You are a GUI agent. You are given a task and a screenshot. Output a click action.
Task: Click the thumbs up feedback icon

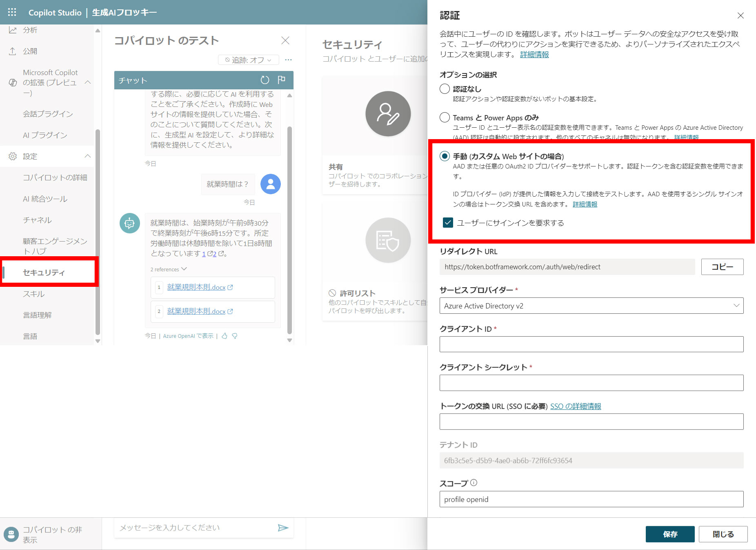pos(225,336)
